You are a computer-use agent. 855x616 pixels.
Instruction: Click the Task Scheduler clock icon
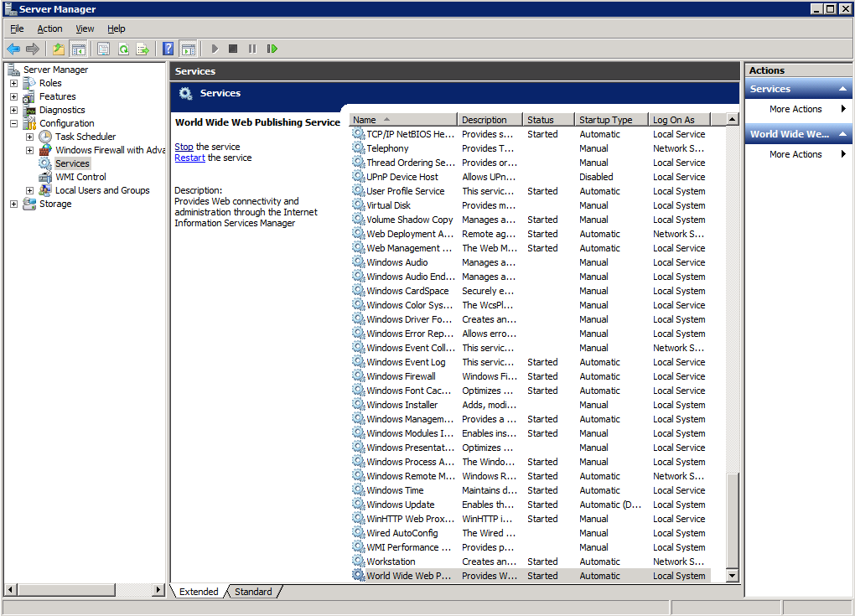tap(45, 137)
